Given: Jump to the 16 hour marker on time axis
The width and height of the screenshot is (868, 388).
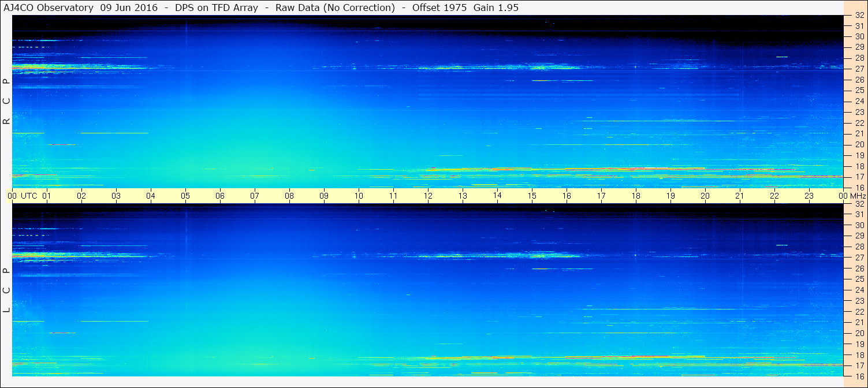Looking at the screenshot, I should (x=567, y=196).
